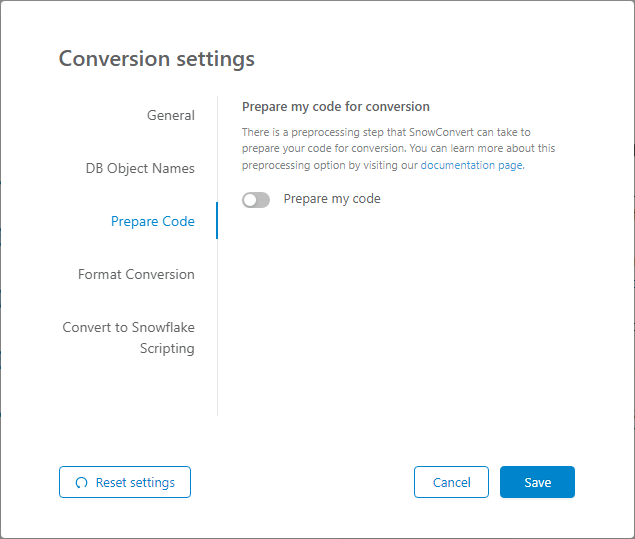The height and width of the screenshot is (539, 635).
Task: Click the circular arrow icon in Reset settings
Action: click(x=82, y=483)
